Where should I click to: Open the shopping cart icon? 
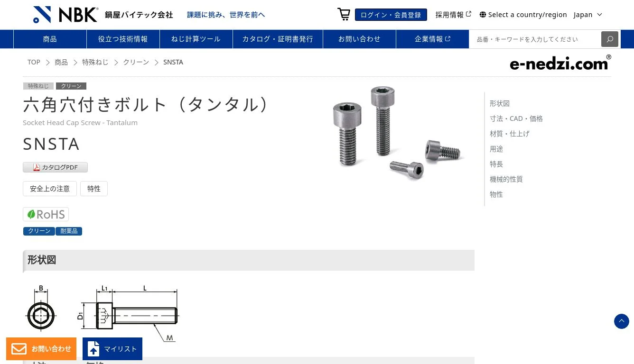[344, 14]
